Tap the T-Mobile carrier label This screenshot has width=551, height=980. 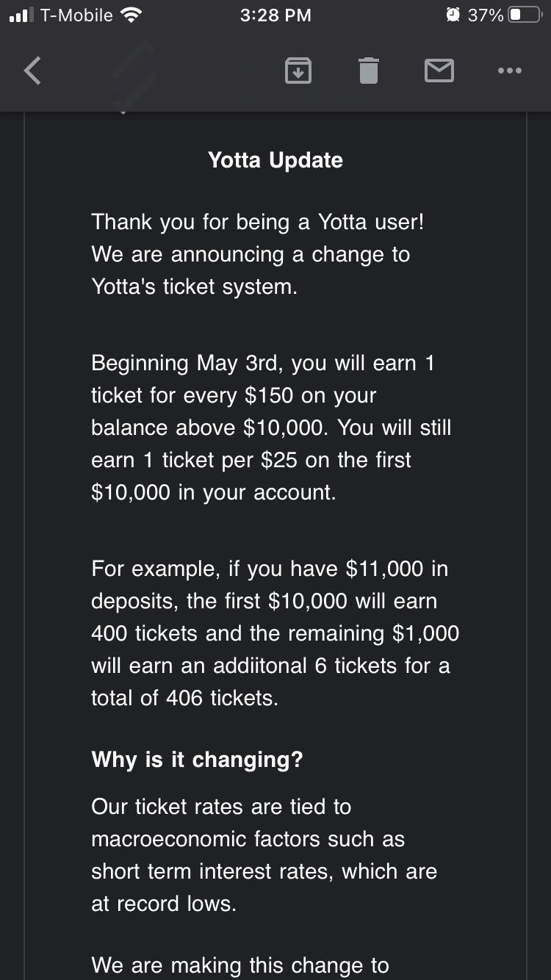pos(76,15)
